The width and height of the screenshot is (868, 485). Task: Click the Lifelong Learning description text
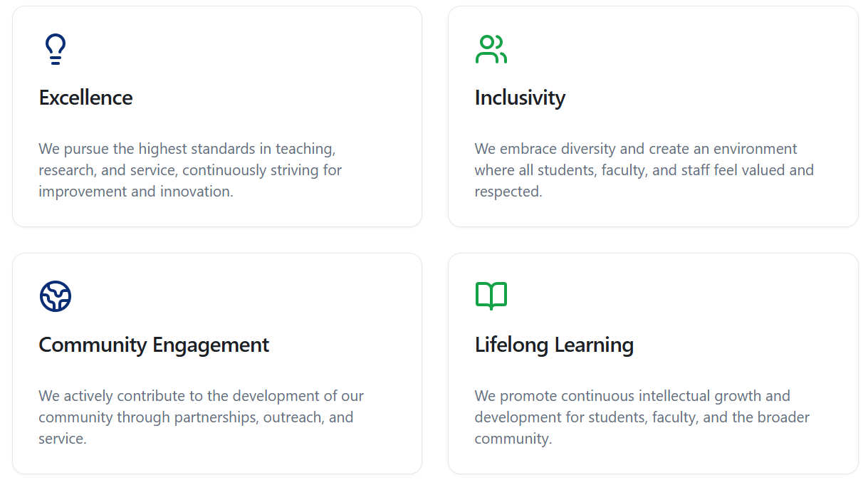tap(642, 417)
